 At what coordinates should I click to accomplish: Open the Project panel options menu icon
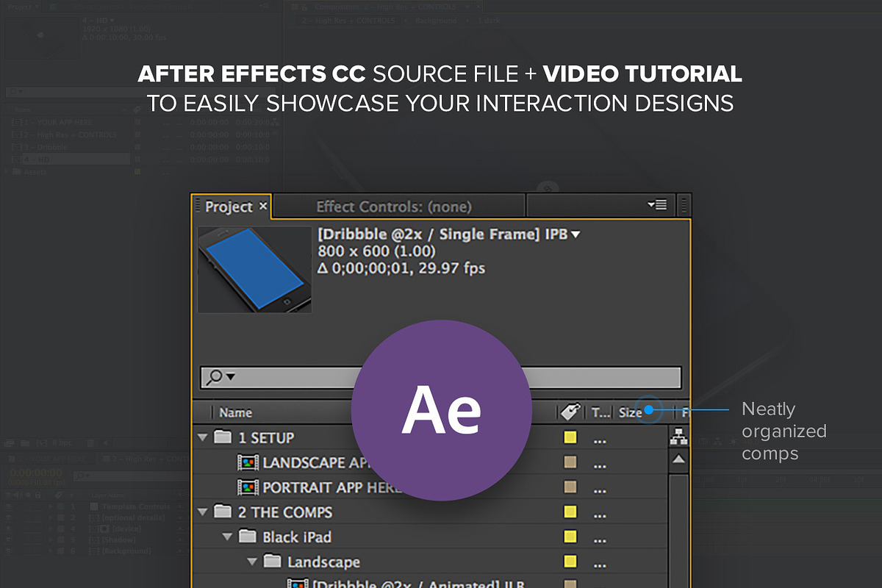657,205
